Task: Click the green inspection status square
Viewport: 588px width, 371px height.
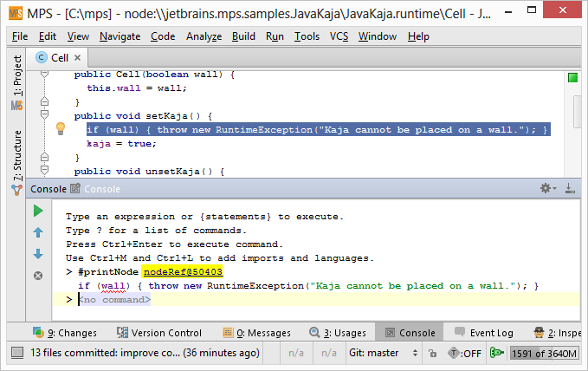Action: (572, 78)
